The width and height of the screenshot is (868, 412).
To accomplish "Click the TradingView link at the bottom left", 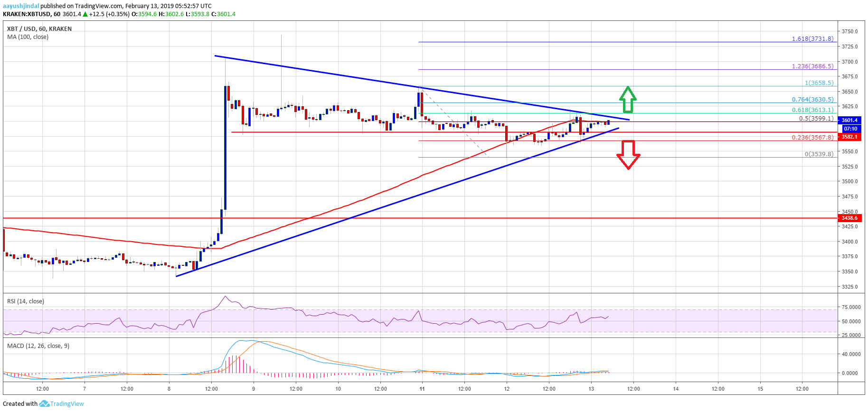I will [67, 404].
